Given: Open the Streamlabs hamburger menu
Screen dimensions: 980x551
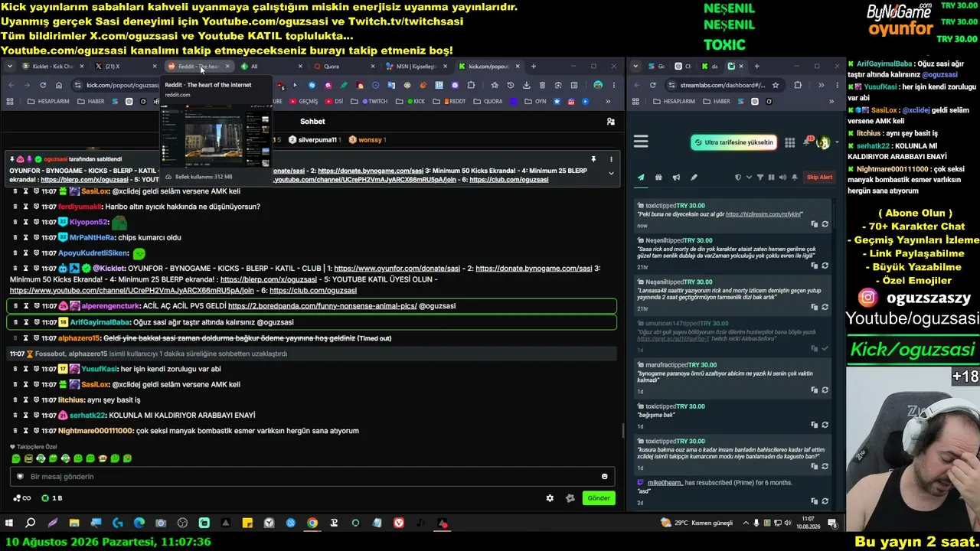Looking at the screenshot, I should coord(641,142).
